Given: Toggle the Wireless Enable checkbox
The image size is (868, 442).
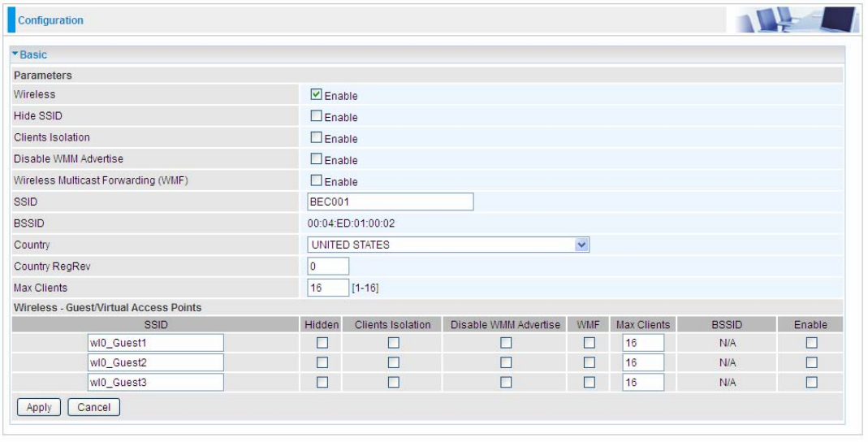Looking at the screenshot, I should [x=316, y=94].
